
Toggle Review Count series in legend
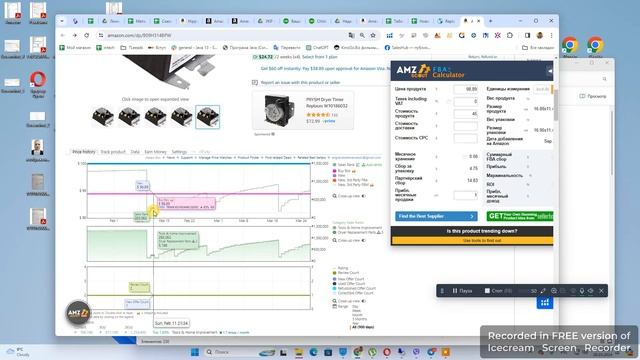coord(346,273)
